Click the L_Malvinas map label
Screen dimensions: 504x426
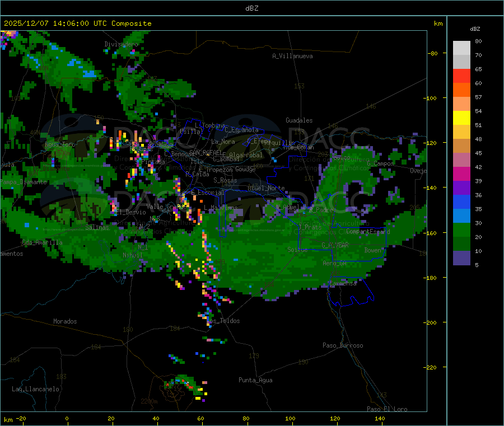(221, 208)
